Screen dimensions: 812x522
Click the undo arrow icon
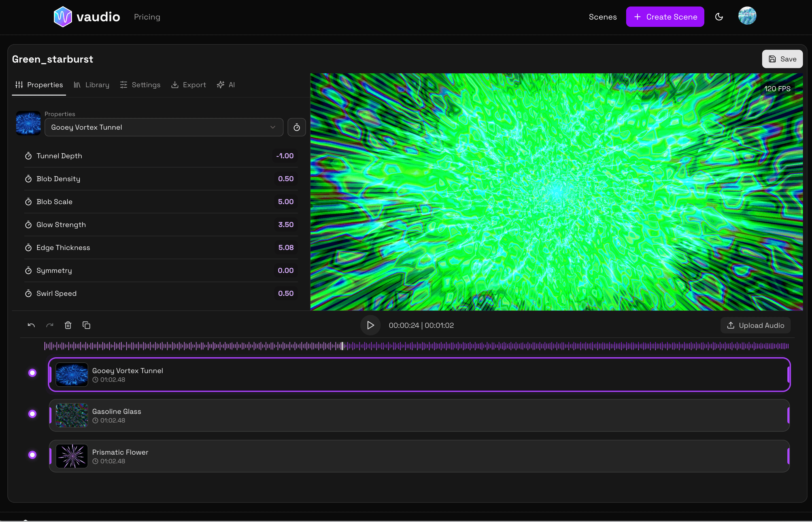(x=31, y=326)
